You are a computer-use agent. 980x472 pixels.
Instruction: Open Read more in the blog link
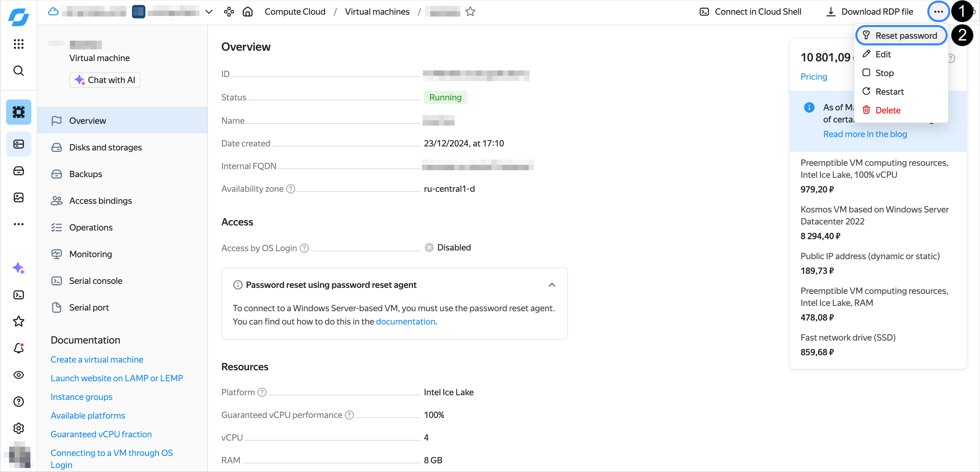click(x=865, y=134)
